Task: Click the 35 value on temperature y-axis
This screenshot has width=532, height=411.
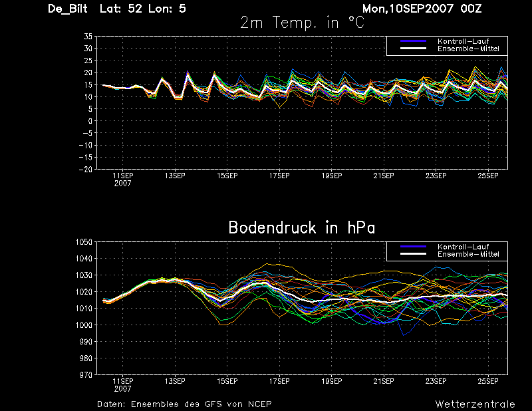Action: click(x=88, y=37)
